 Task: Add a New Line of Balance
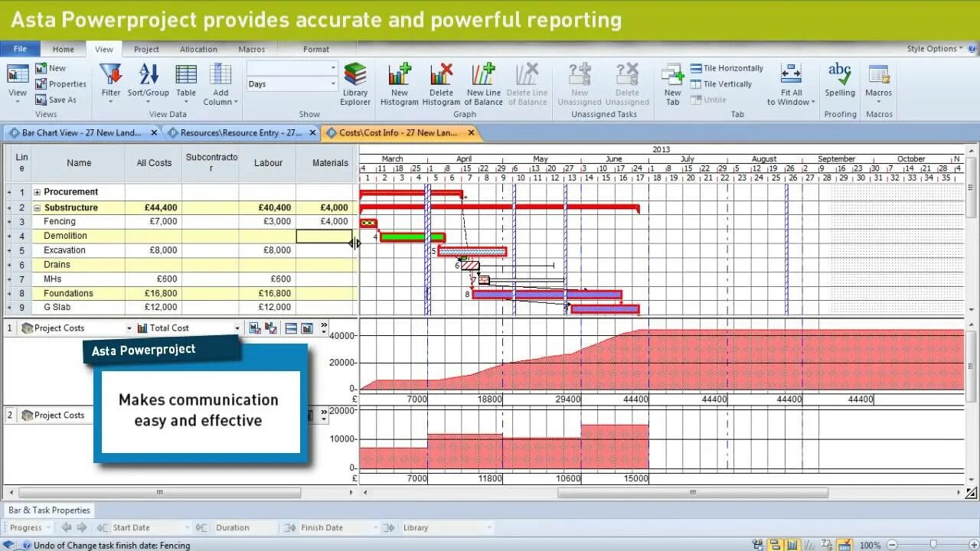tap(483, 83)
